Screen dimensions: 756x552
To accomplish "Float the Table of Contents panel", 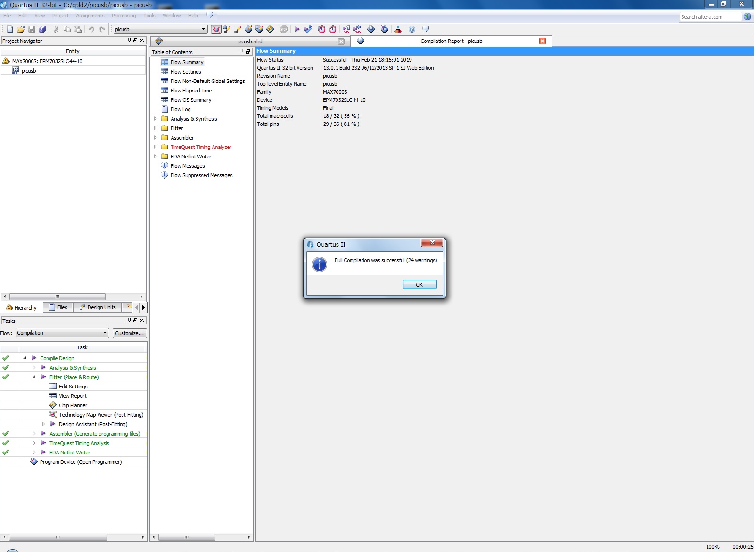I will click(248, 52).
